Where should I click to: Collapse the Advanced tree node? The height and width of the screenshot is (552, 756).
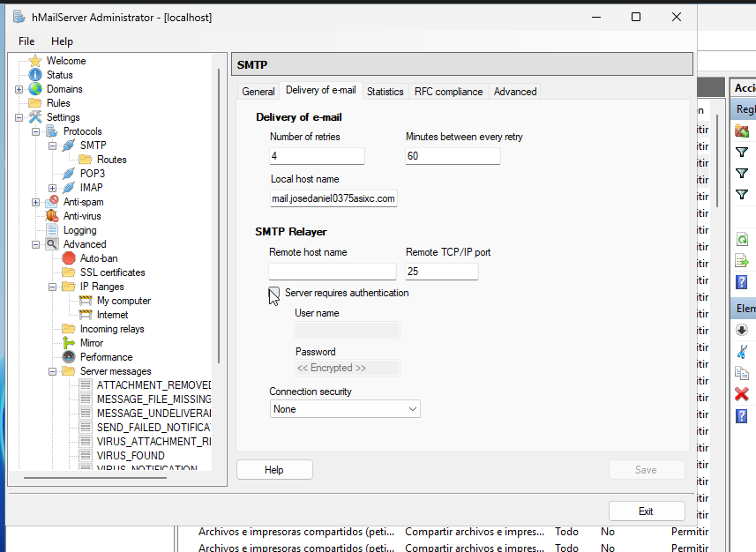(x=35, y=244)
